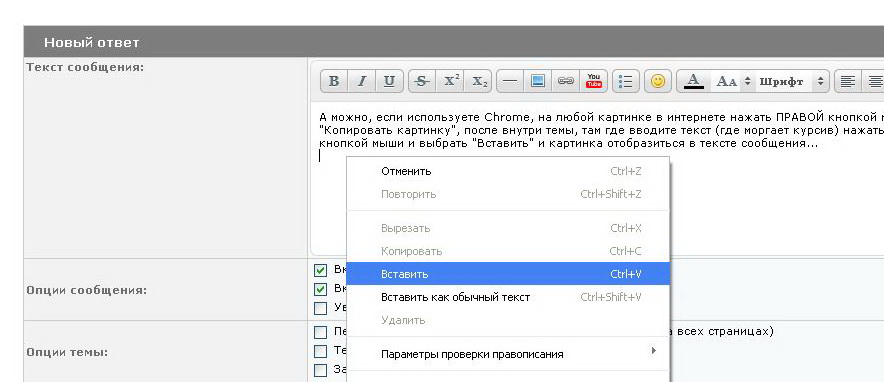Check the 'Те' topic option checkbox
The height and width of the screenshot is (382, 884).
point(320,352)
